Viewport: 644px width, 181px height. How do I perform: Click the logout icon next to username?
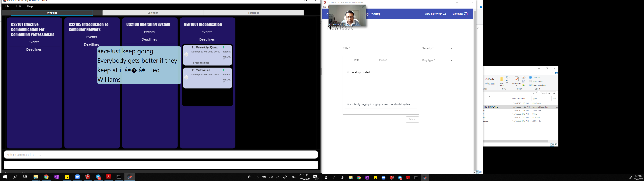point(466,14)
